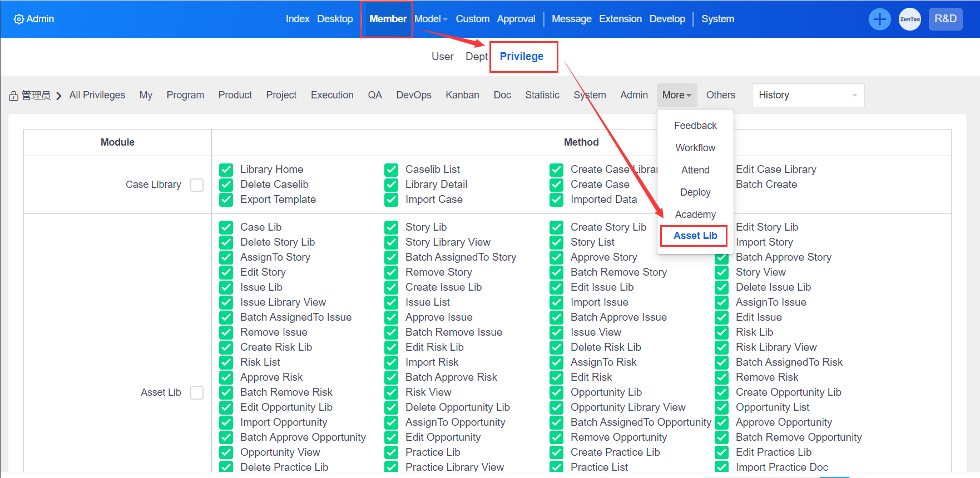Toggle the Asset Lib module checkbox
The image size is (980, 478).
click(x=197, y=392)
